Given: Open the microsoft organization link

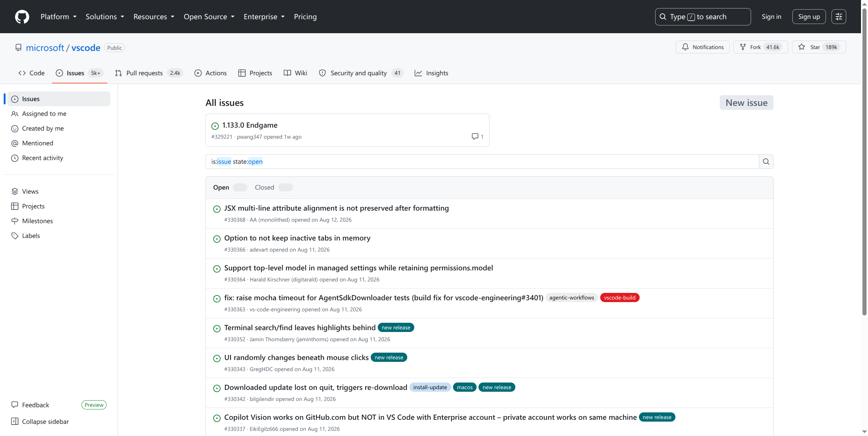Looking at the screenshot, I should click(x=45, y=48).
